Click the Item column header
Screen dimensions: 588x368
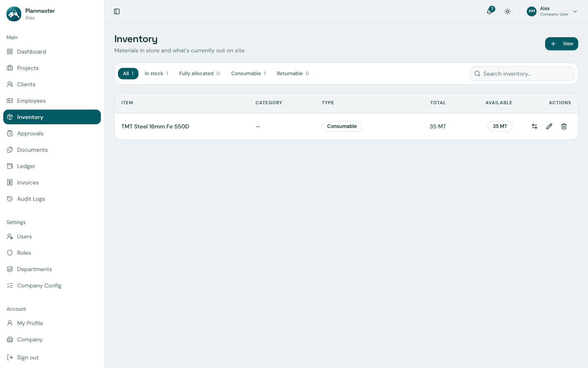click(x=127, y=103)
